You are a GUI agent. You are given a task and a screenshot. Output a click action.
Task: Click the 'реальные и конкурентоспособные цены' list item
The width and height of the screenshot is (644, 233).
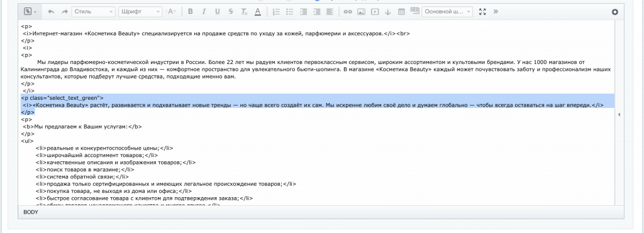pos(104,148)
